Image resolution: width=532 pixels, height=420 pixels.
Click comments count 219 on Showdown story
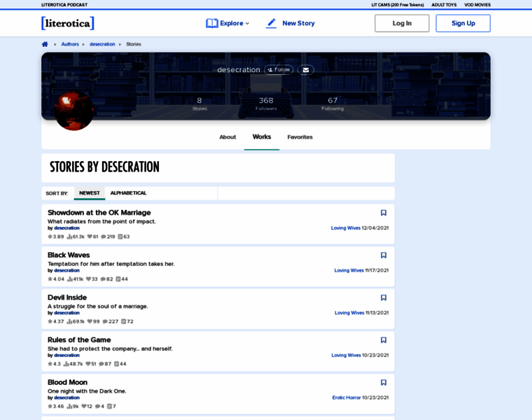pyautogui.click(x=108, y=237)
